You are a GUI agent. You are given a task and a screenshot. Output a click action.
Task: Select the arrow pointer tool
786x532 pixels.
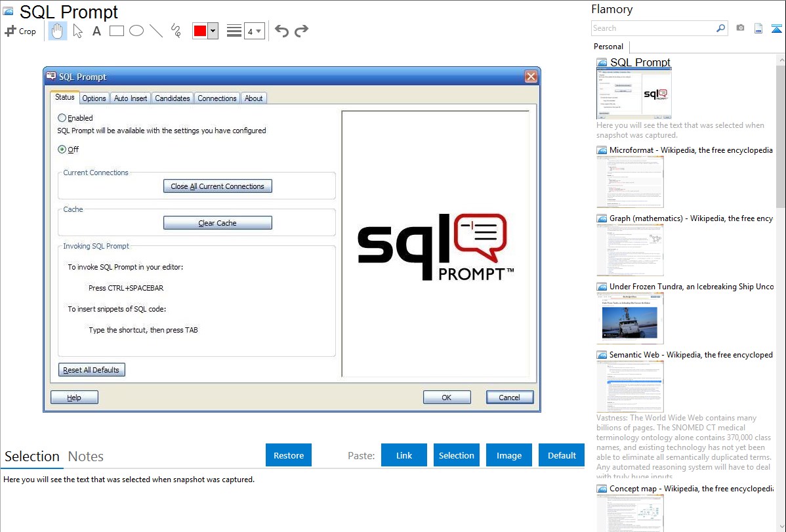point(77,31)
